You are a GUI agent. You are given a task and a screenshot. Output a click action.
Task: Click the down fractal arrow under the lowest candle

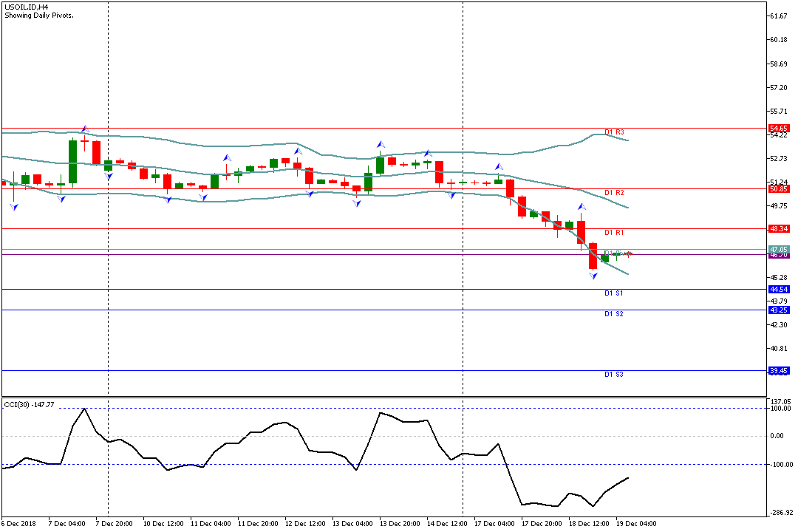pos(593,276)
